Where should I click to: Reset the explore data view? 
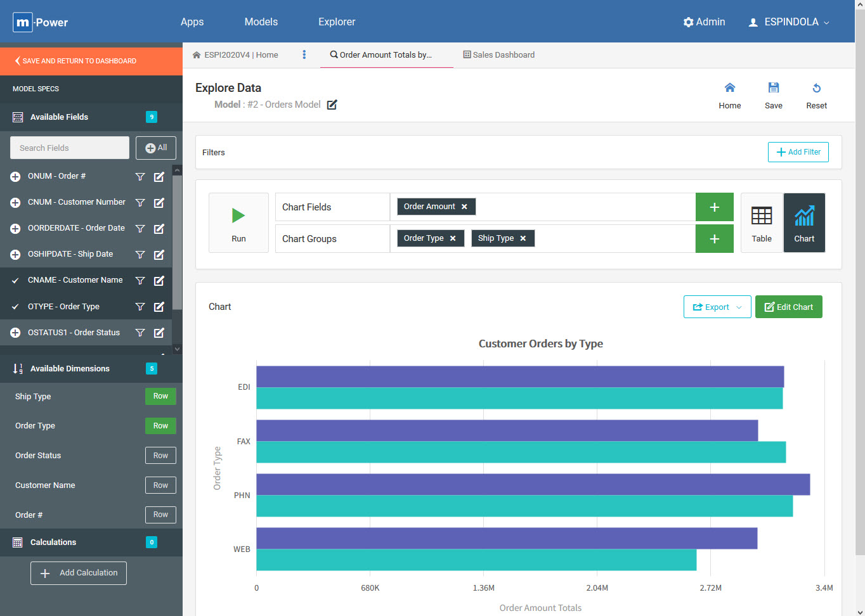[x=816, y=88]
